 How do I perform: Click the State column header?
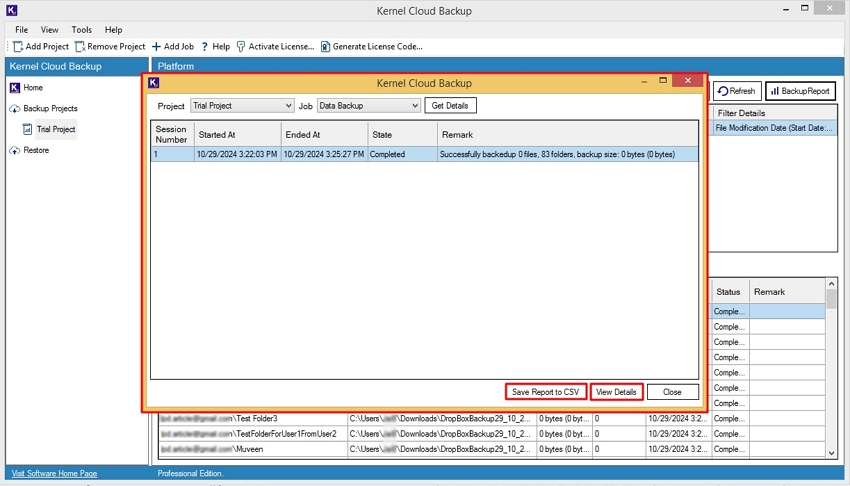pos(402,134)
